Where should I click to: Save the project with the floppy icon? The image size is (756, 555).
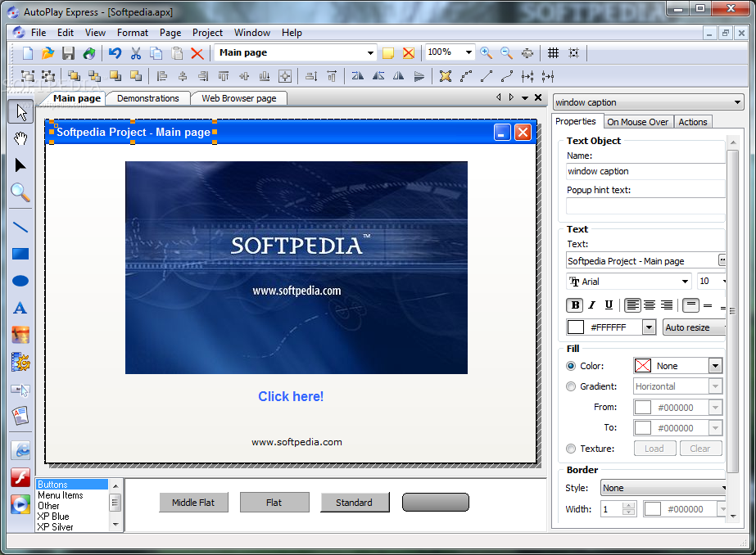pos(68,52)
